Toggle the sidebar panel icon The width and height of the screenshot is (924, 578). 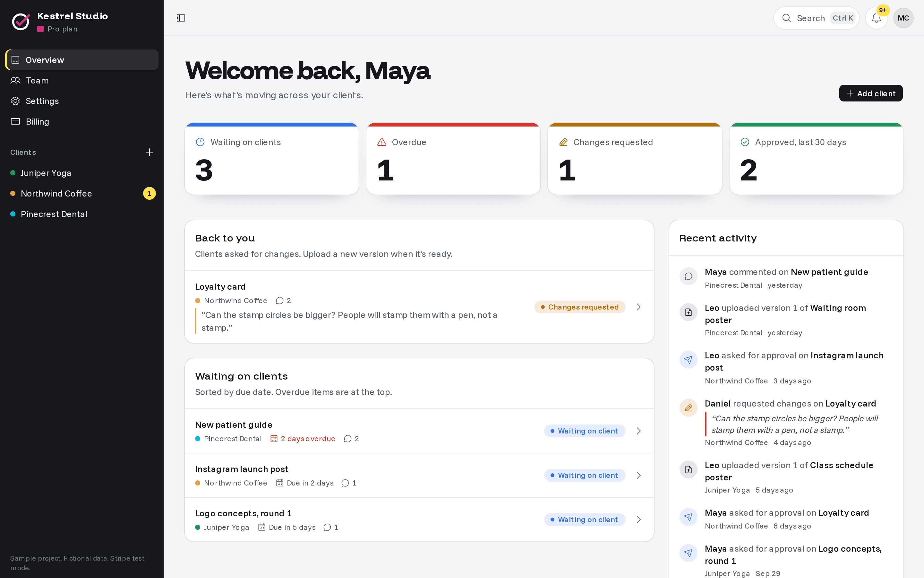[181, 18]
